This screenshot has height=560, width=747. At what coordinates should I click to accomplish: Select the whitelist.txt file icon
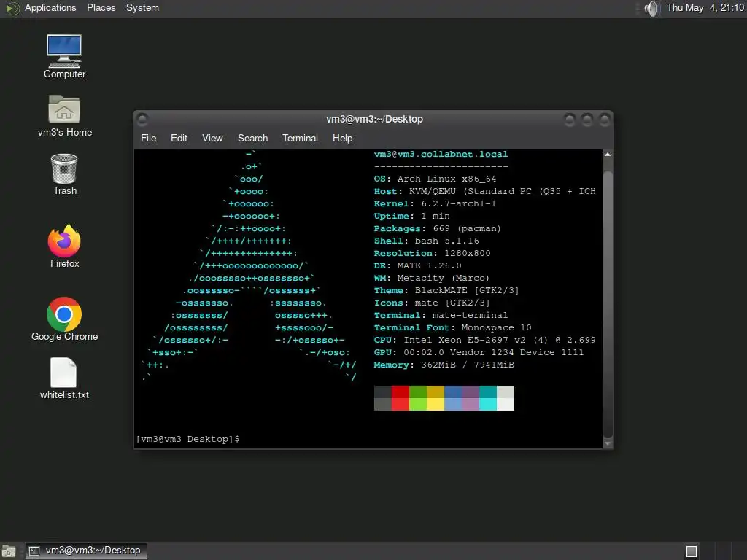point(64,378)
